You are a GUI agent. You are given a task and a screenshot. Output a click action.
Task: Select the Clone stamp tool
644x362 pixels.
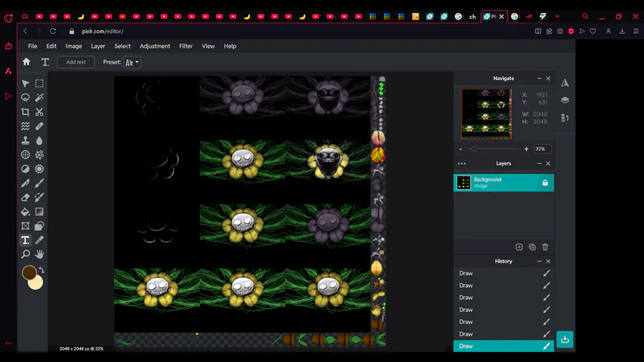(x=26, y=140)
